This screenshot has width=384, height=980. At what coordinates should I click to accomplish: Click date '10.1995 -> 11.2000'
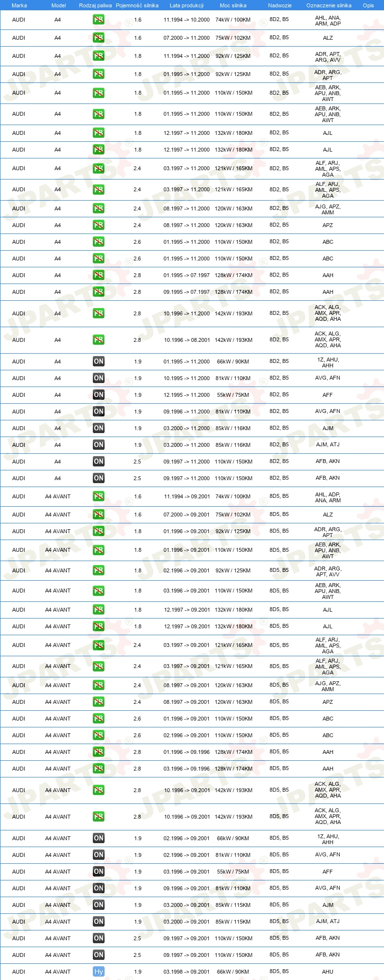pyautogui.click(x=187, y=378)
